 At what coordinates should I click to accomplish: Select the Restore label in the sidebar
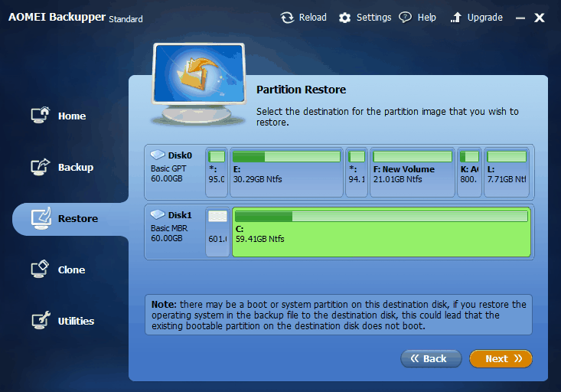[x=78, y=218]
